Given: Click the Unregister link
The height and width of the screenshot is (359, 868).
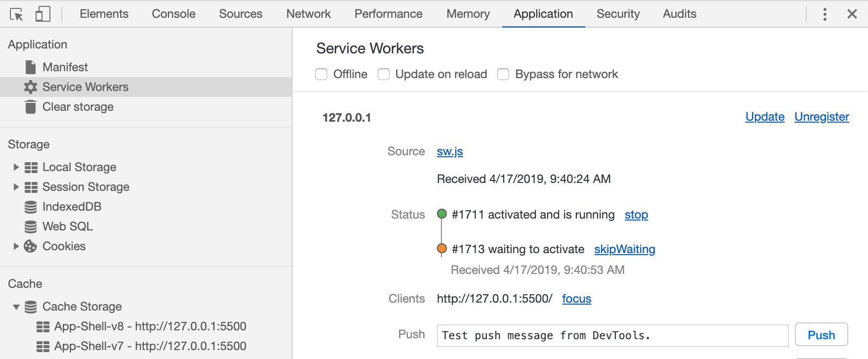Looking at the screenshot, I should [822, 117].
